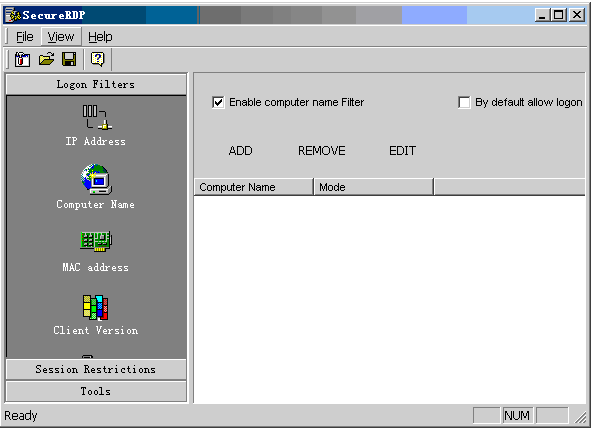Open the File menu
This screenshot has height=428, width=593.
tap(25, 37)
